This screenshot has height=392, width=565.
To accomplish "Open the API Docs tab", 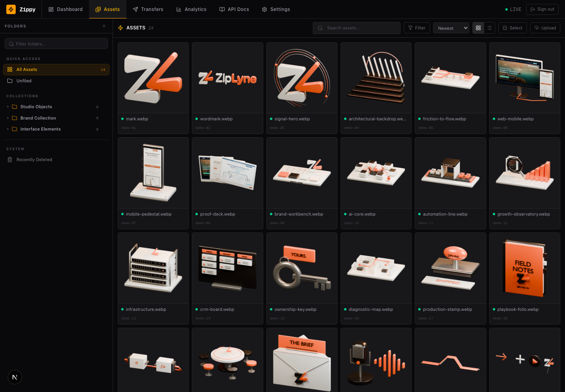I will click(x=234, y=9).
